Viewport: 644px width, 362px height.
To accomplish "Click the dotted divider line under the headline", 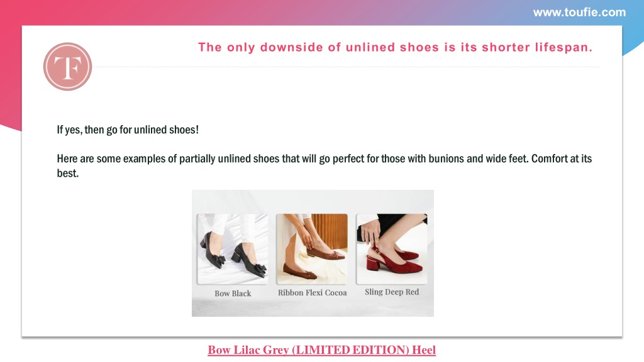I will tap(347, 67).
